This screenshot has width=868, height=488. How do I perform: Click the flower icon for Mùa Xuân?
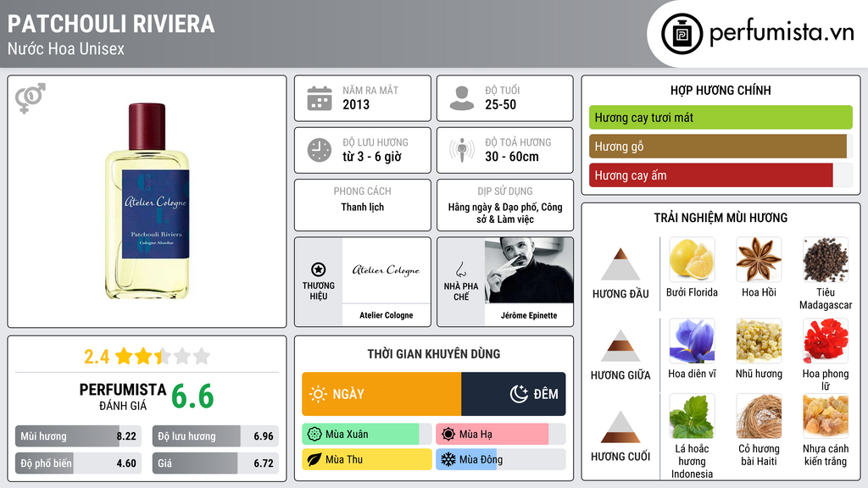coord(314,435)
